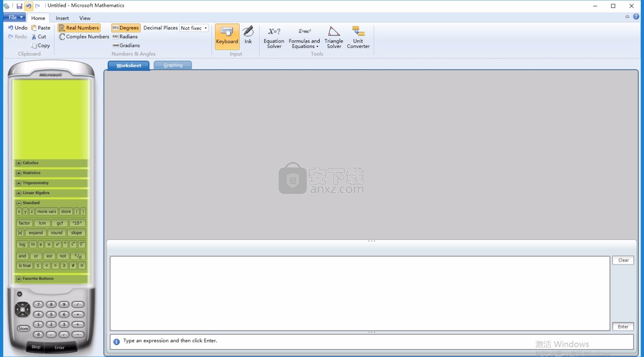Screen dimensions: 644x357
Task: Select Complex Numbers mode
Action: (x=84, y=37)
